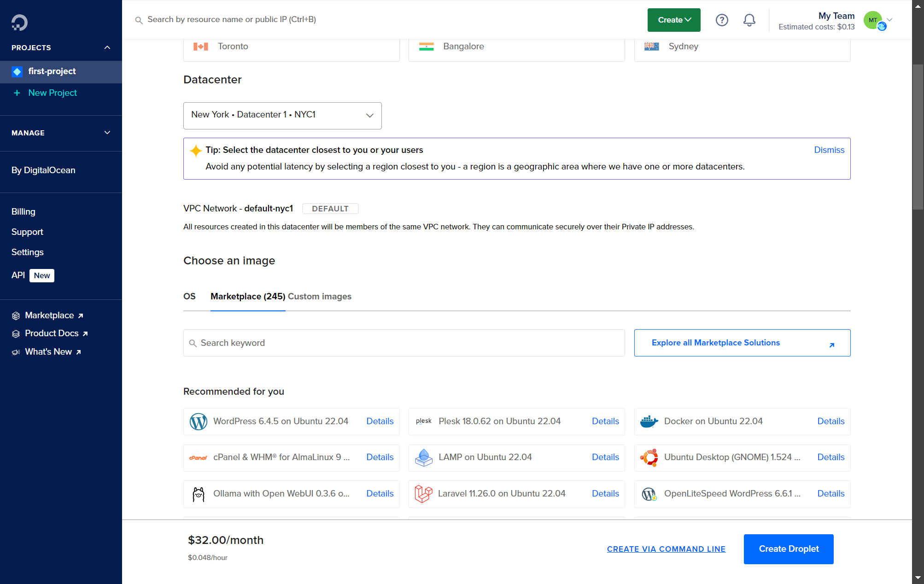Viewport: 924px width, 584px height.
Task: Click the resource name search field
Action: [x=232, y=20]
